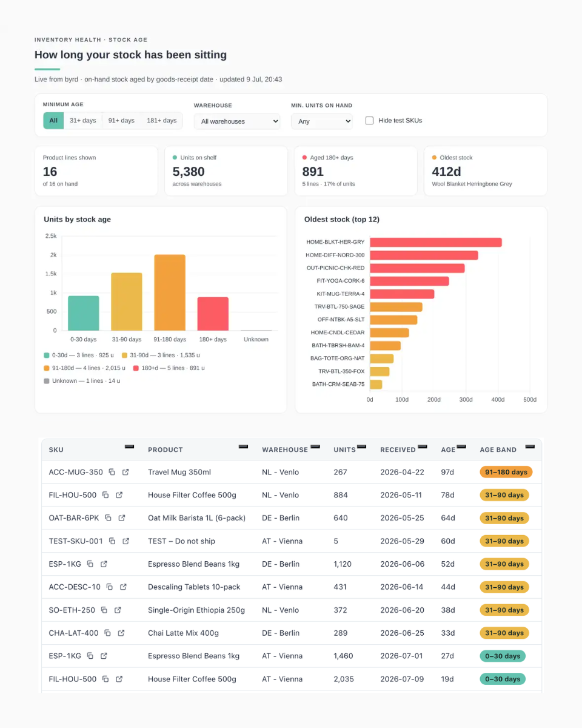
Task: Toggle 31-90d legend entry in chart
Action: (161, 355)
